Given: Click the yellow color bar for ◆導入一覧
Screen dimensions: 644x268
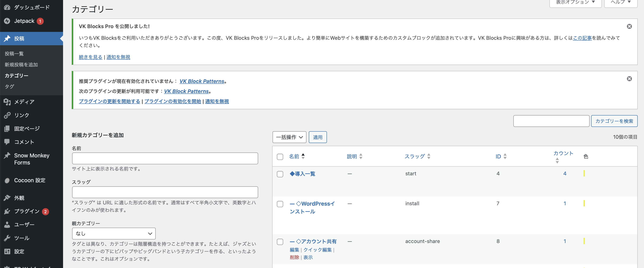Looking at the screenshot, I should [584, 173].
